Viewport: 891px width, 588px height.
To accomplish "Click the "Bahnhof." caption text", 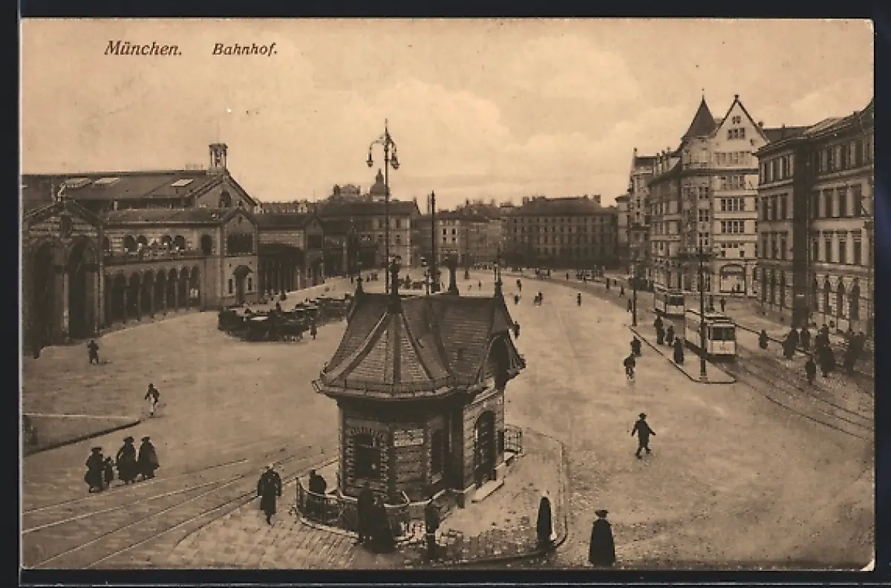I will click(x=244, y=50).
